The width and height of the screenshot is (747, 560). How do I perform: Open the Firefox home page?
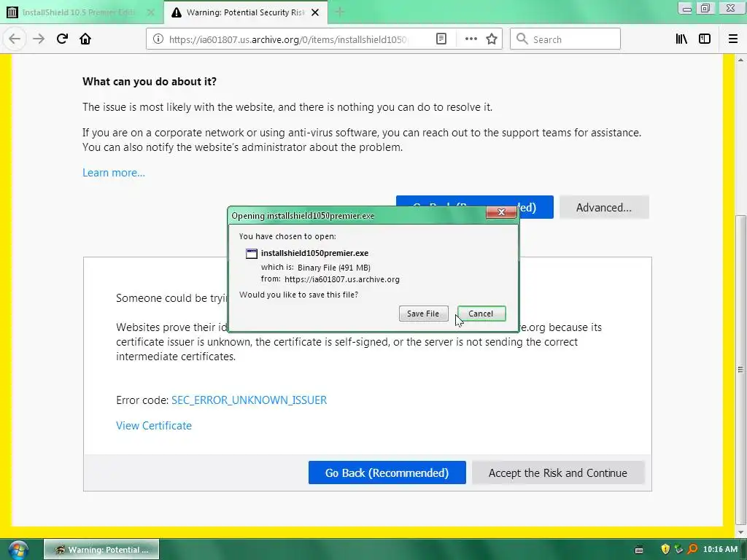[x=85, y=39]
